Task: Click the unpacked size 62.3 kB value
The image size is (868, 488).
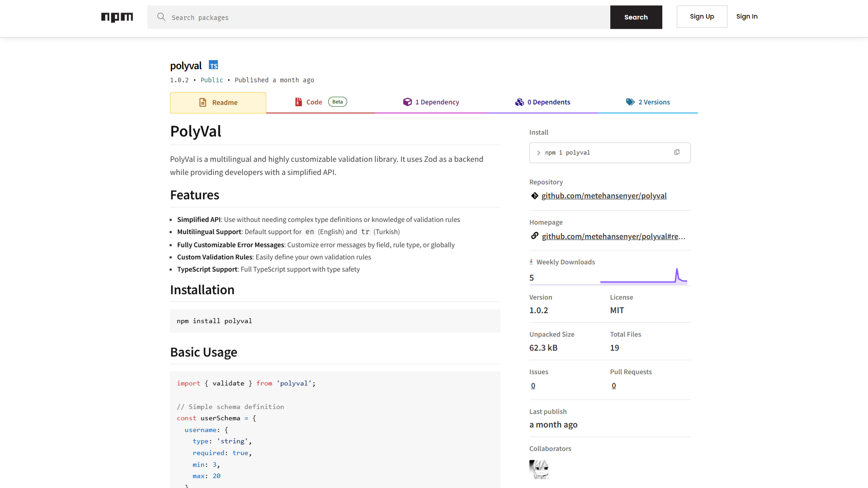Action: coord(543,348)
